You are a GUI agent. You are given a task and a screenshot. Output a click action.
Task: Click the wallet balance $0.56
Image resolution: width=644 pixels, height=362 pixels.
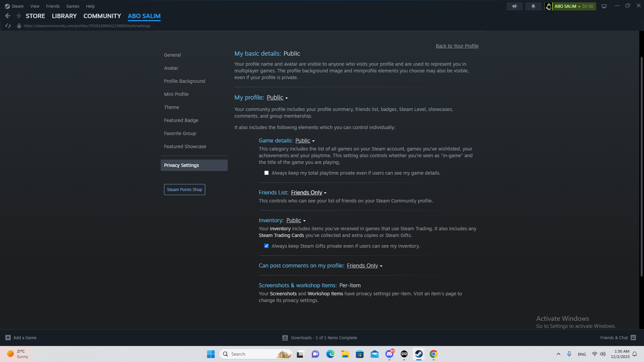tap(588, 6)
